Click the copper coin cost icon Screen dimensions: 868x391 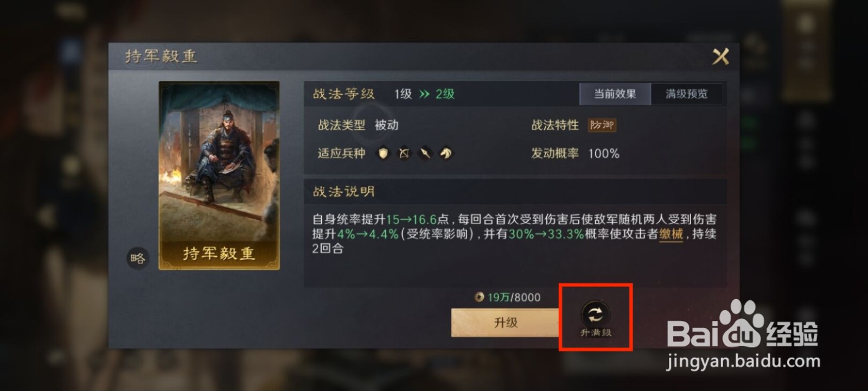point(479,297)
